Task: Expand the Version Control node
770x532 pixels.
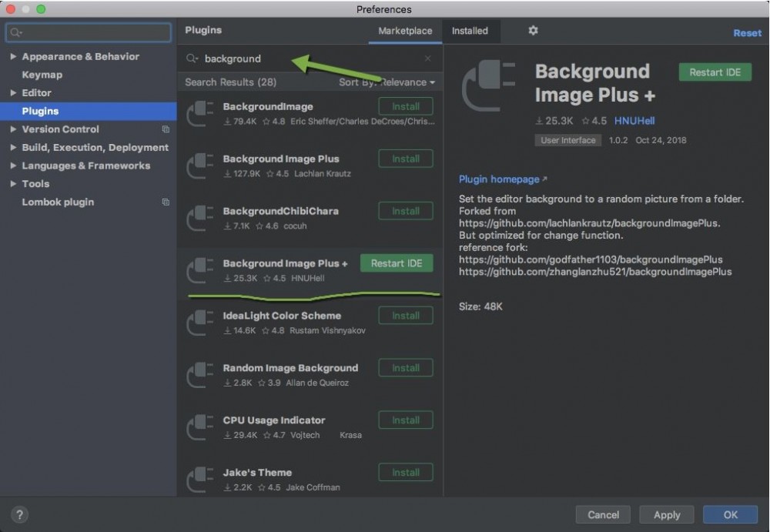Action: coord(13,129)
